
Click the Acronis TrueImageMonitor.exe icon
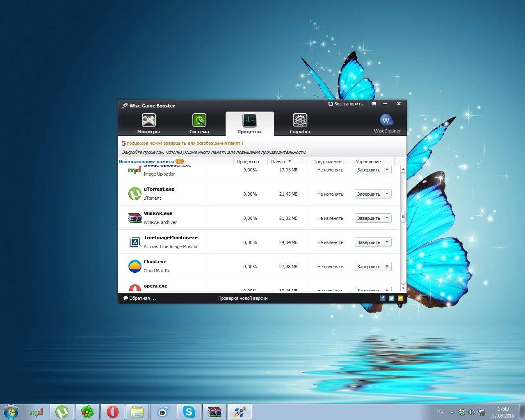pos(135,242)
